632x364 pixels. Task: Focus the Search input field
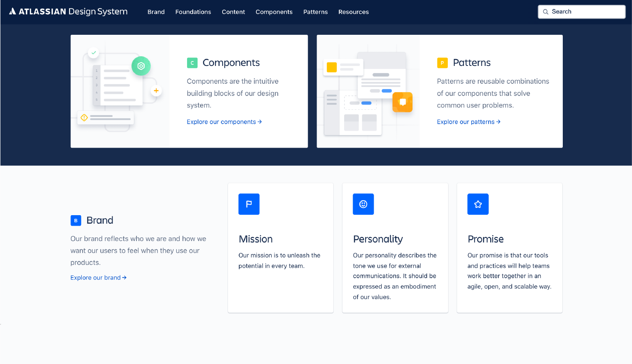[x=581, y=12]
